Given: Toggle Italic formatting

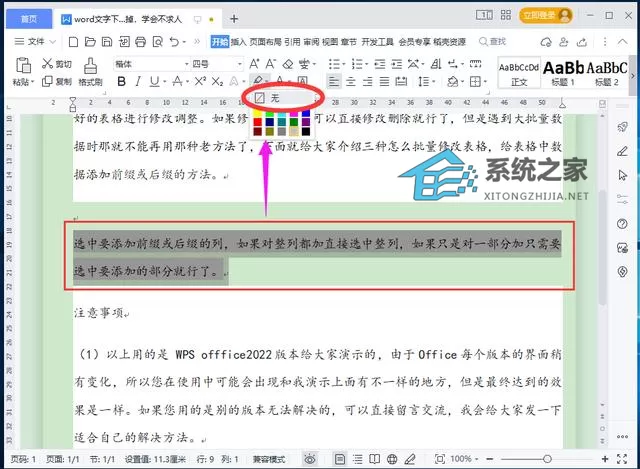Looking at the screenshot, I should click(138, 81).
